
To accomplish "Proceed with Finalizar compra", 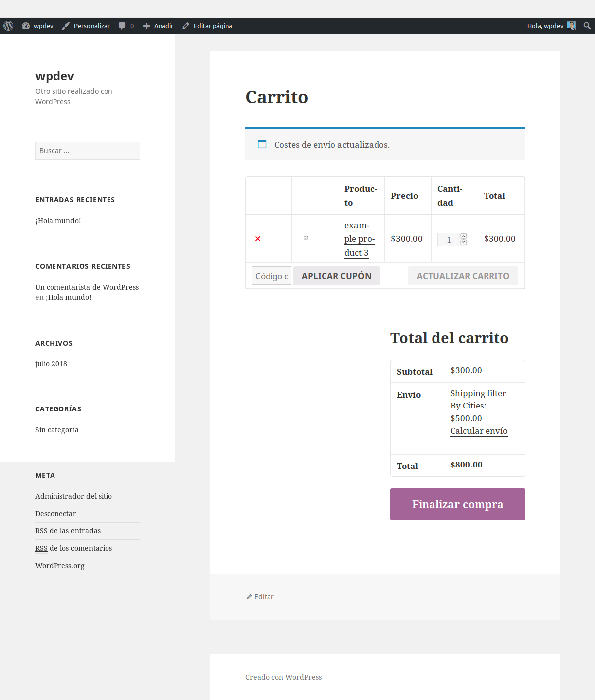I will pos(458,504).
